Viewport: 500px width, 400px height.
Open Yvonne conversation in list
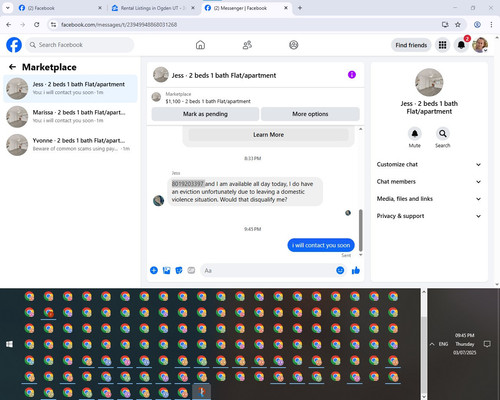70,145
